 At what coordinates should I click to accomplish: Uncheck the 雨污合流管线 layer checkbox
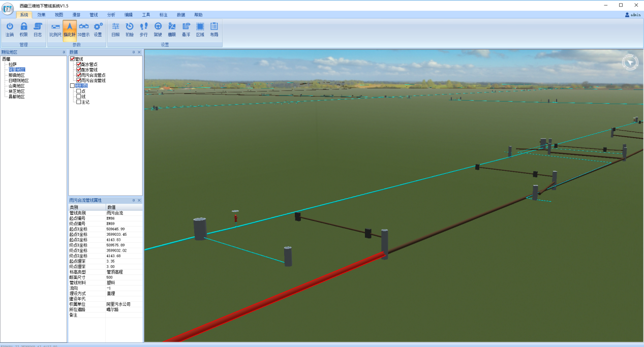(79, 80)
